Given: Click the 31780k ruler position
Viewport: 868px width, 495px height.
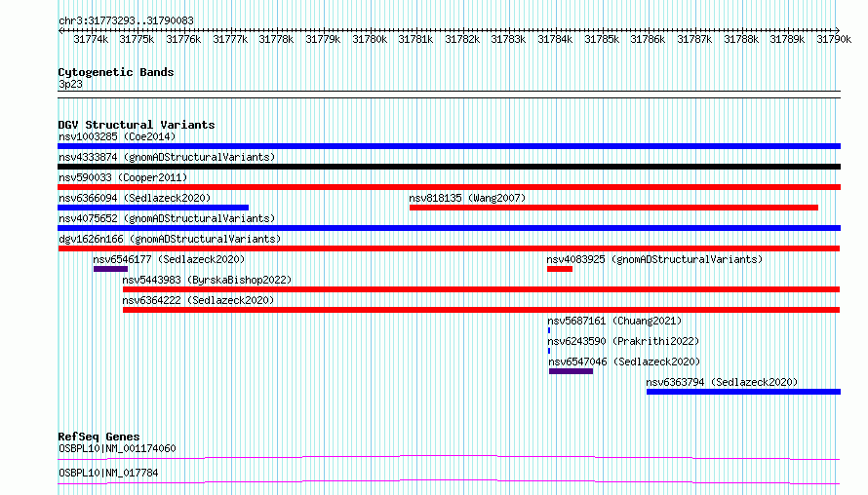Looking at the screenshot, I should 370,39.
